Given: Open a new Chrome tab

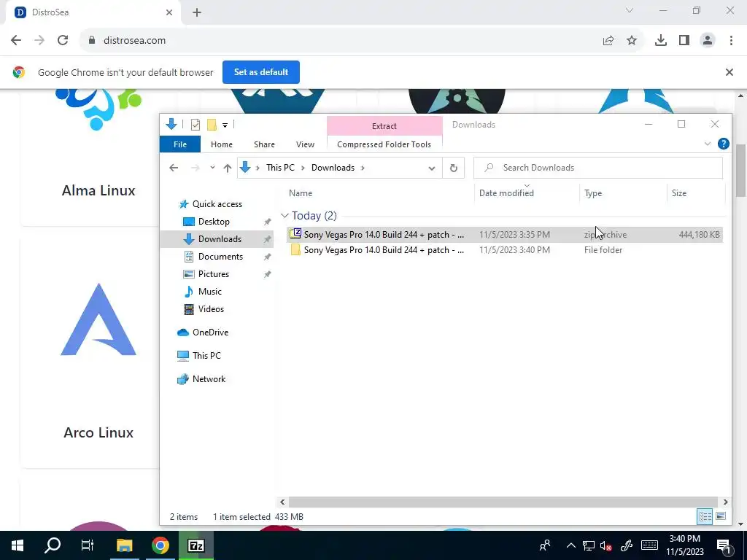Looking at the screenshot, I should [x=197, y=12].
